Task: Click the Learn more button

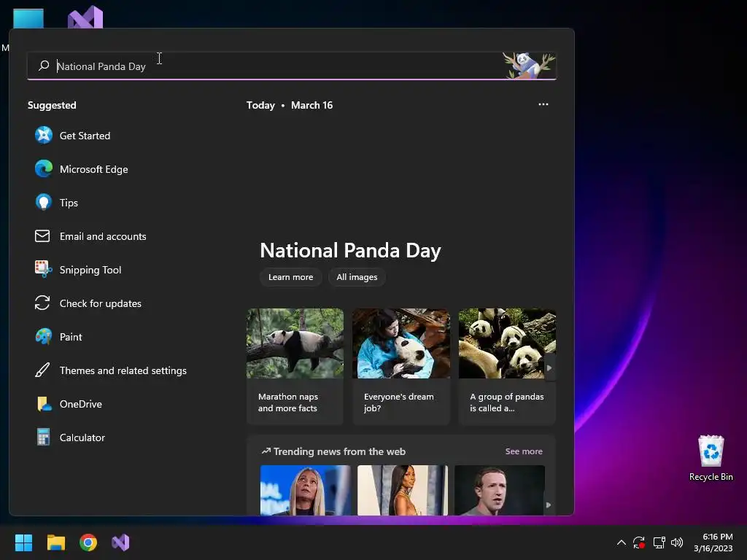Action: (290, 276)
